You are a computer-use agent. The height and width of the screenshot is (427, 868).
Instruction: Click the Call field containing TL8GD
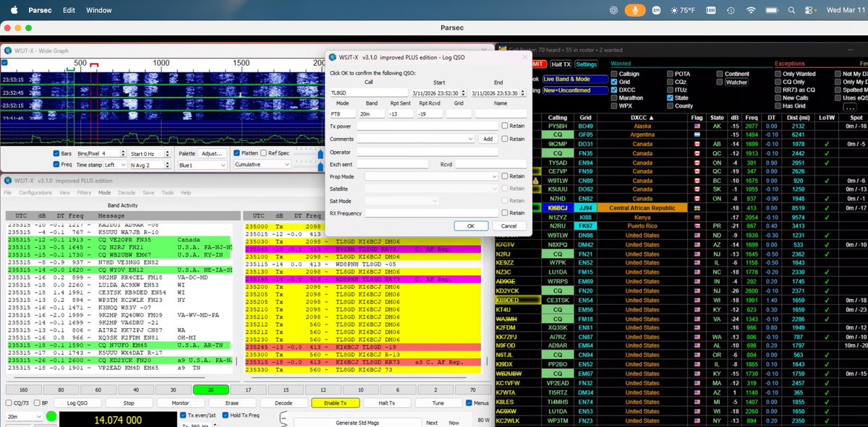pos(369,92)
